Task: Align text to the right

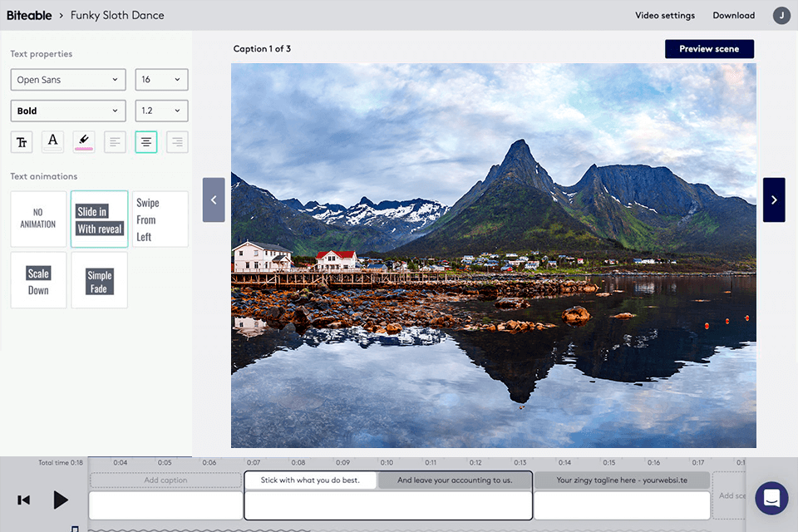Action: (x=176, y=141)
